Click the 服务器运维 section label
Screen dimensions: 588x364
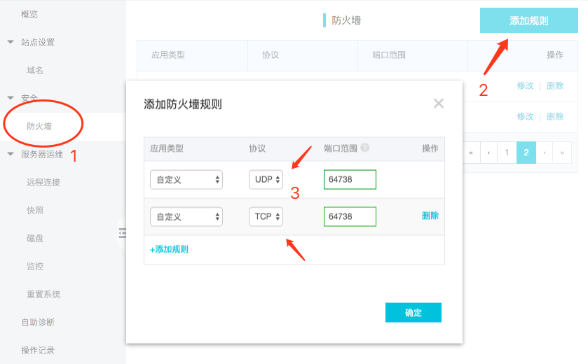pyautogui.click(x=42, y=154)
